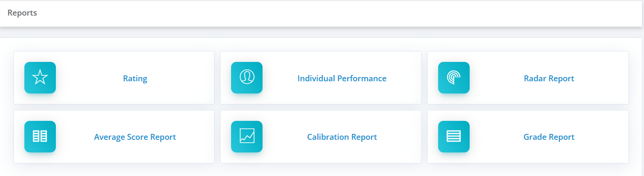
Task: View the Calibration Report text link
Action: (342, 137)
